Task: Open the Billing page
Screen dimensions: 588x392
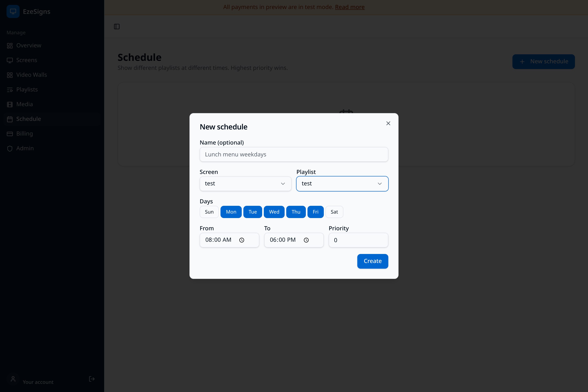Action: pos(52,134)
